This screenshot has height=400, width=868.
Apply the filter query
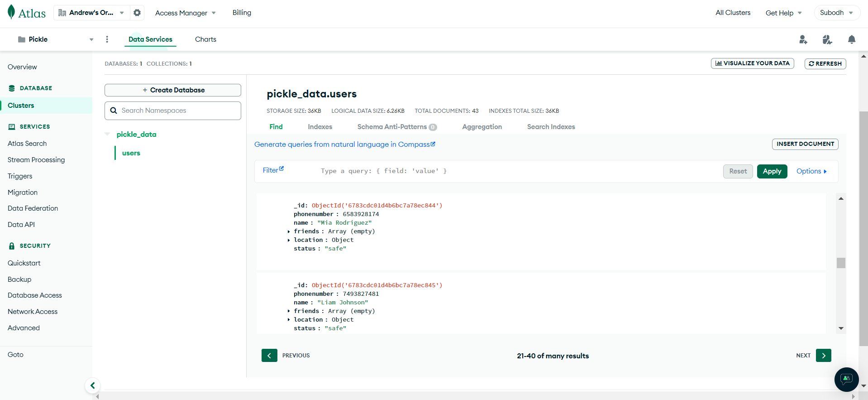pos(772,171)
